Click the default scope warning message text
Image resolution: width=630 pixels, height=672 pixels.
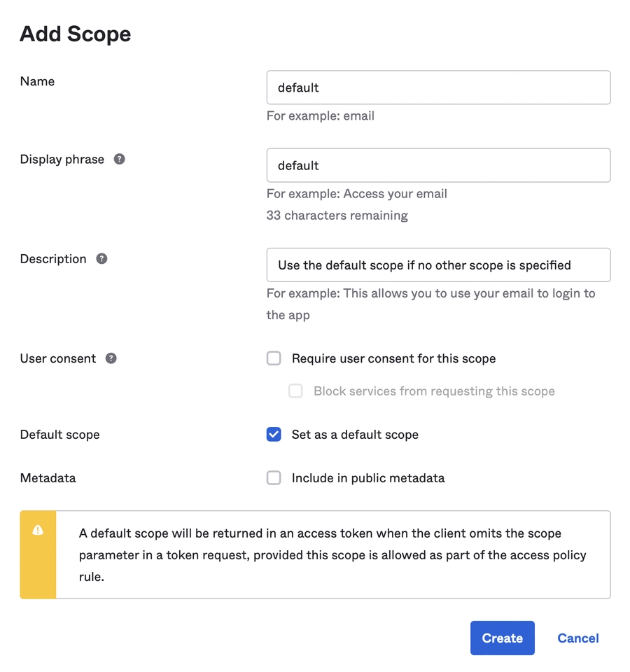click(x=332, y=555)
